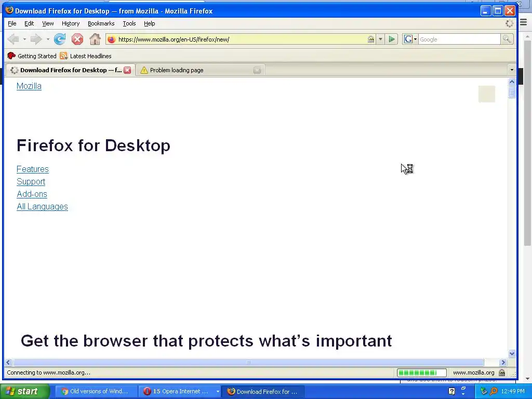Click the green tray icon beside the magnifier
This screenshot has height=399, width=532.
484,391
